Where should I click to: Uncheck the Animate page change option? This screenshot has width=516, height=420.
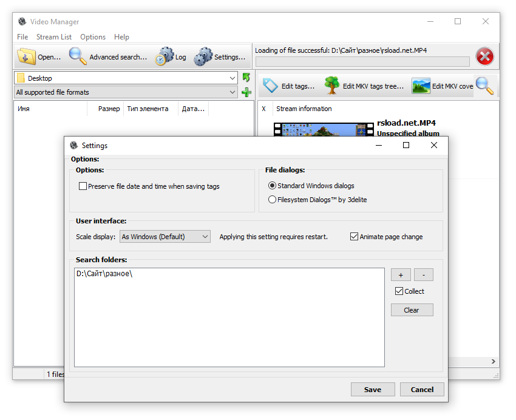coord(354,237)
